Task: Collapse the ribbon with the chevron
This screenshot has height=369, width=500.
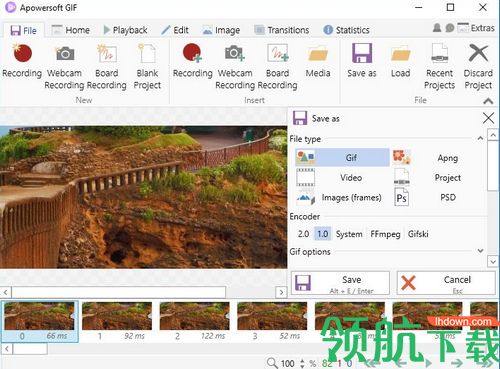Action: (488, 101)
